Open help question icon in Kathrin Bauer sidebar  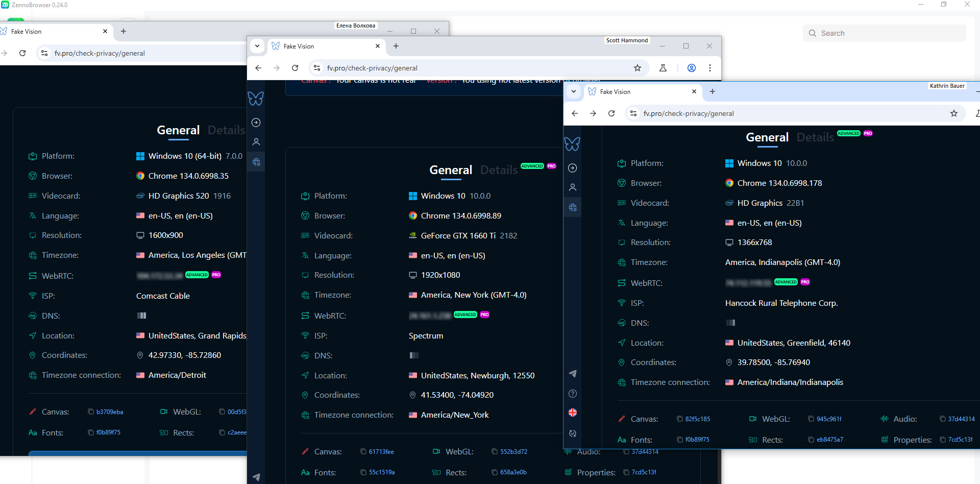click(573, 394)
